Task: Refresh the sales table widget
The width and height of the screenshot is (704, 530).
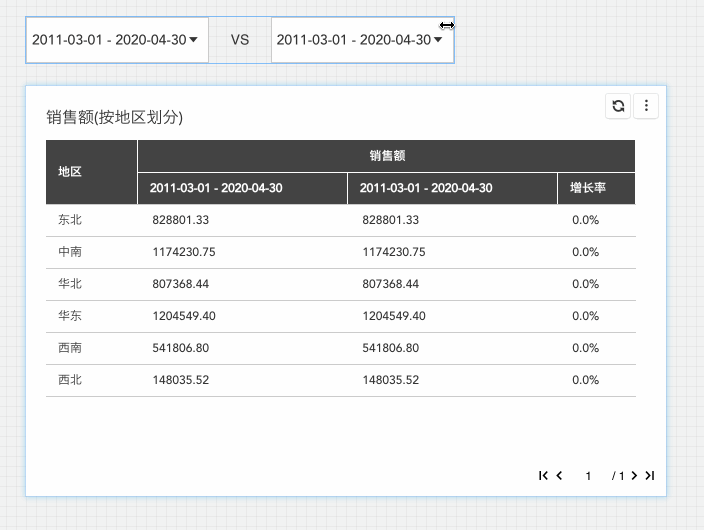Action: click(x=618, y=106)
